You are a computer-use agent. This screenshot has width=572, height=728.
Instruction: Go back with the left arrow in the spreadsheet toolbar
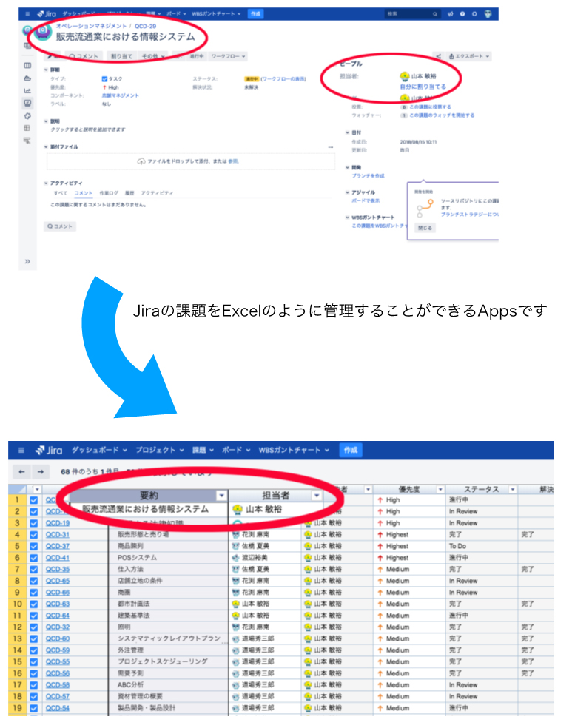(21, 472)
